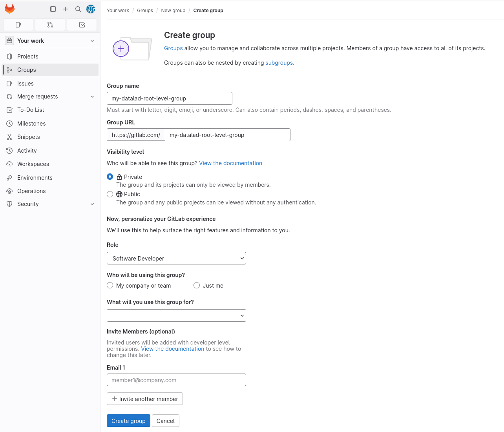
Task: Go to Environments in the sidebar
Action: point(35,178)
